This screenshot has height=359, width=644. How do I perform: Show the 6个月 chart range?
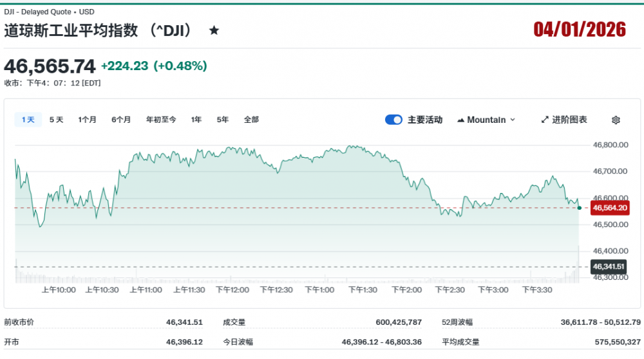pyautogui.click(x=121, y=120)
